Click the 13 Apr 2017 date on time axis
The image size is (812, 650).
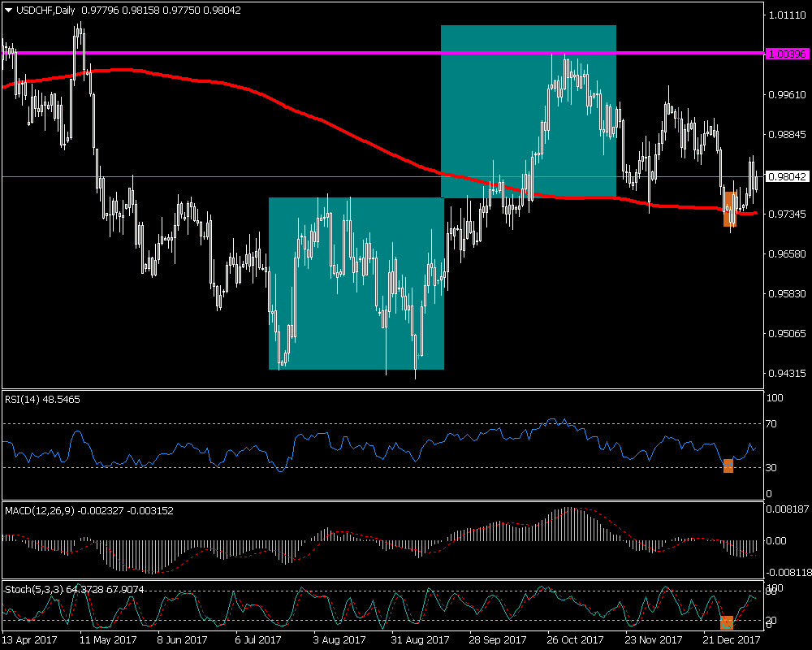[27, 639]
